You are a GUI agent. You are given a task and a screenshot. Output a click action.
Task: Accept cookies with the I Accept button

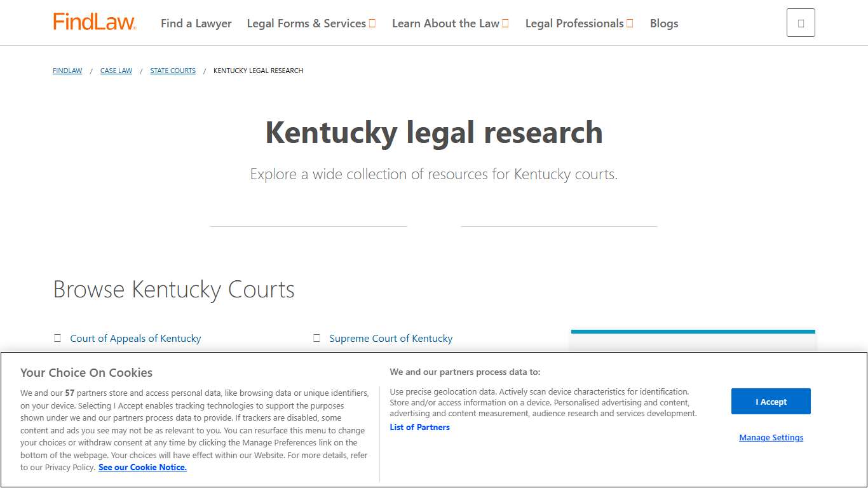pos(771,401)
